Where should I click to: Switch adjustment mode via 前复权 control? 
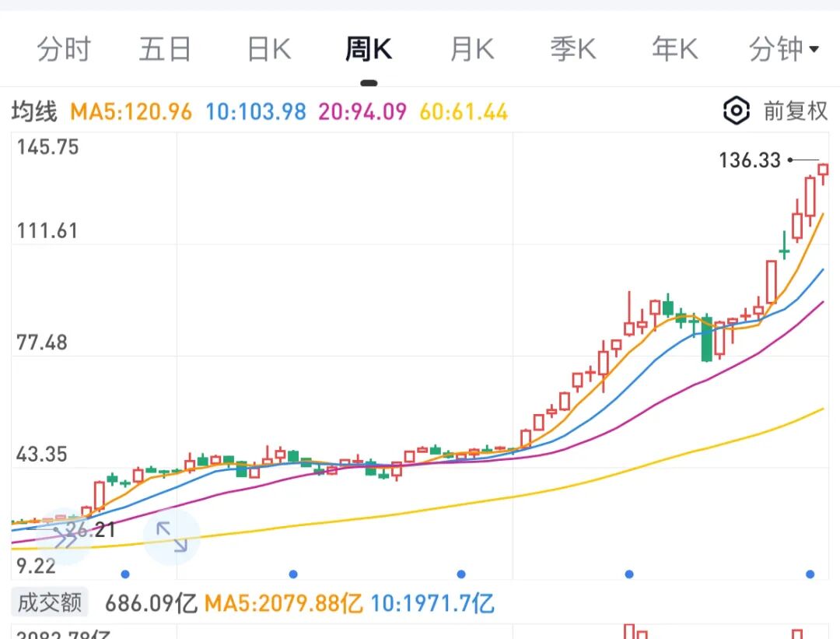click(795, 111)
